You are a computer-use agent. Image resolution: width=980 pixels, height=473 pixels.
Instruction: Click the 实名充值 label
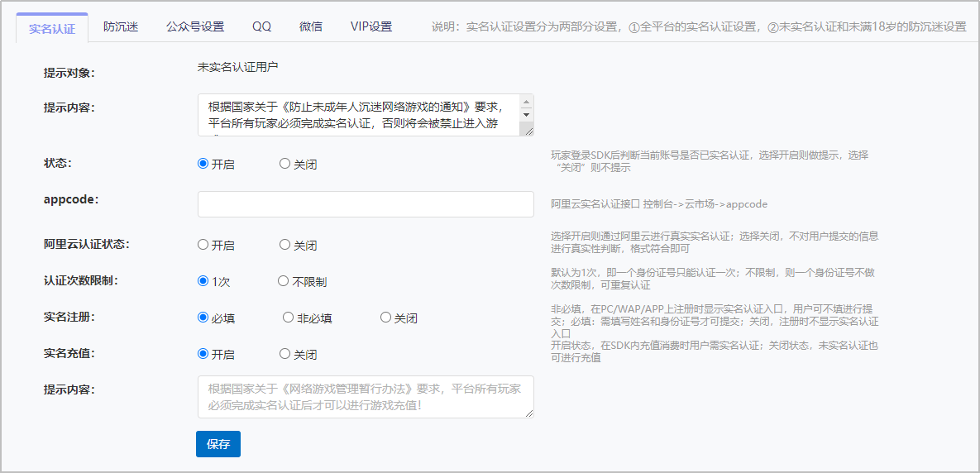(x=69, y=352)
